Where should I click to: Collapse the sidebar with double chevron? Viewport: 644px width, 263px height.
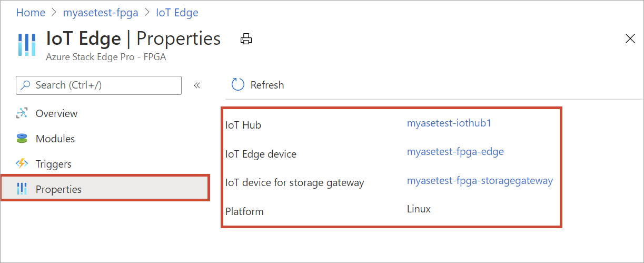click(x=197, y=85)
